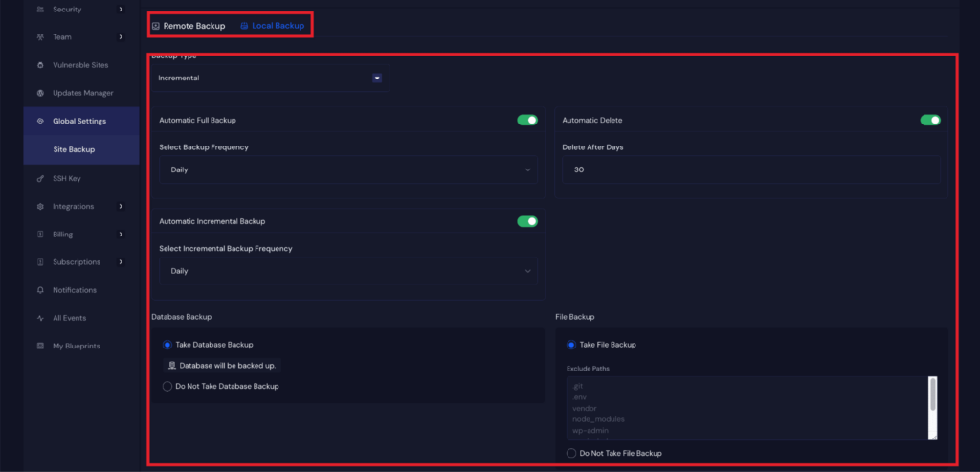Select Do Not Take Database Backup
Image resolution: width=980 pixels, height=472 pixels.
click(167, 387)
